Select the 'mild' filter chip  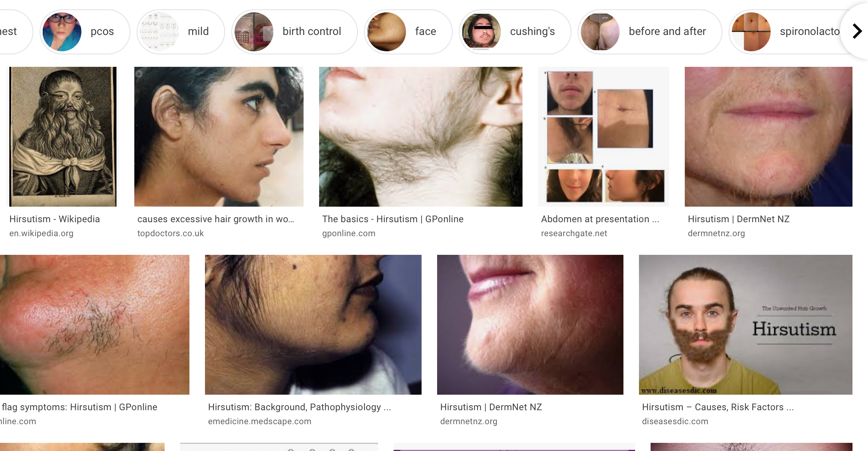click(181, 31)
